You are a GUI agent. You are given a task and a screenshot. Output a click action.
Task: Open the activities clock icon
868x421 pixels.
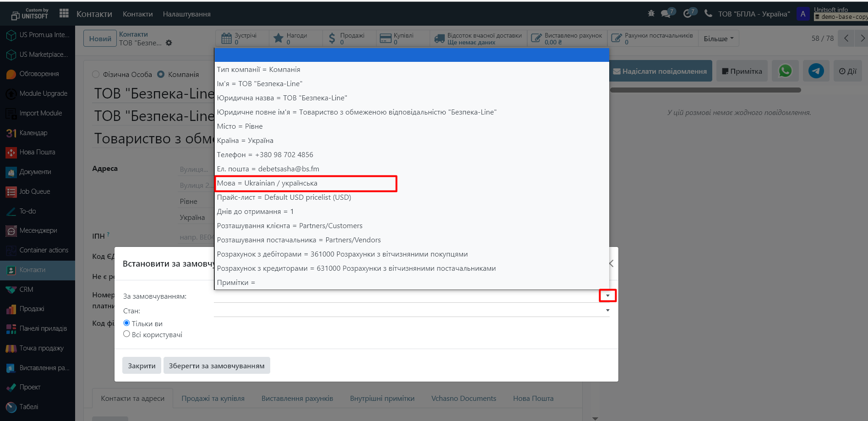tap(688, 14)
